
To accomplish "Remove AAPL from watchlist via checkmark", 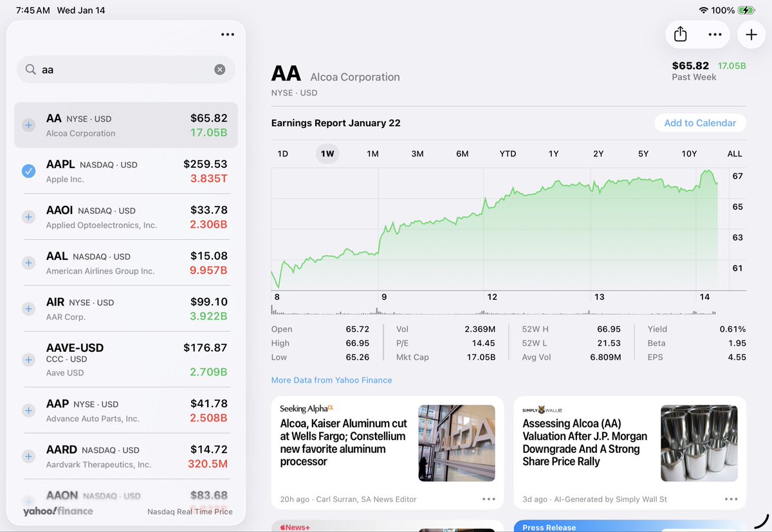I will click(28, 171).
